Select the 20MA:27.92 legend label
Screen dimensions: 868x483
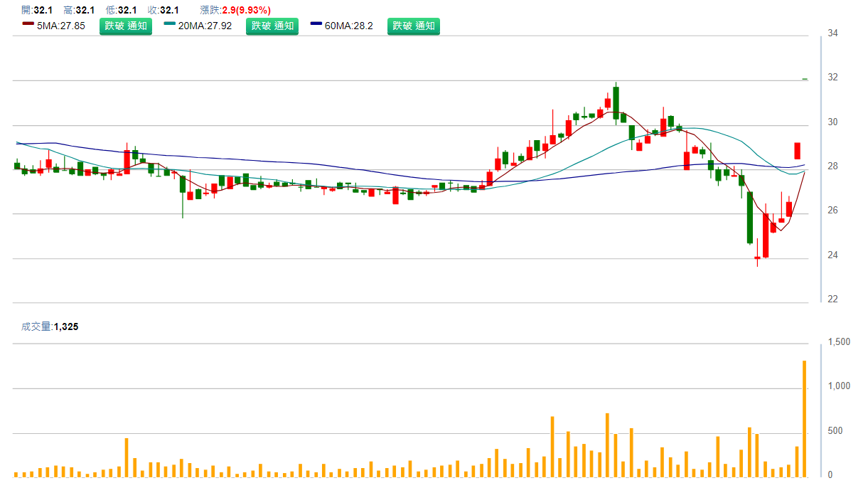pos(205,26)
